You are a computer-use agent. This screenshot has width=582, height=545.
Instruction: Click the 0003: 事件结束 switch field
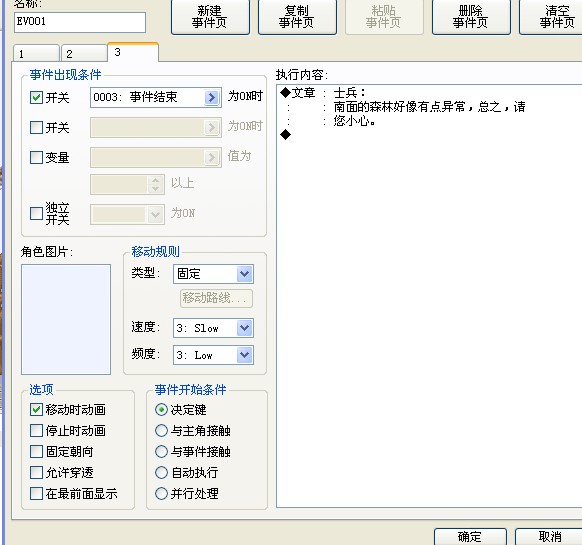[156, 98]
